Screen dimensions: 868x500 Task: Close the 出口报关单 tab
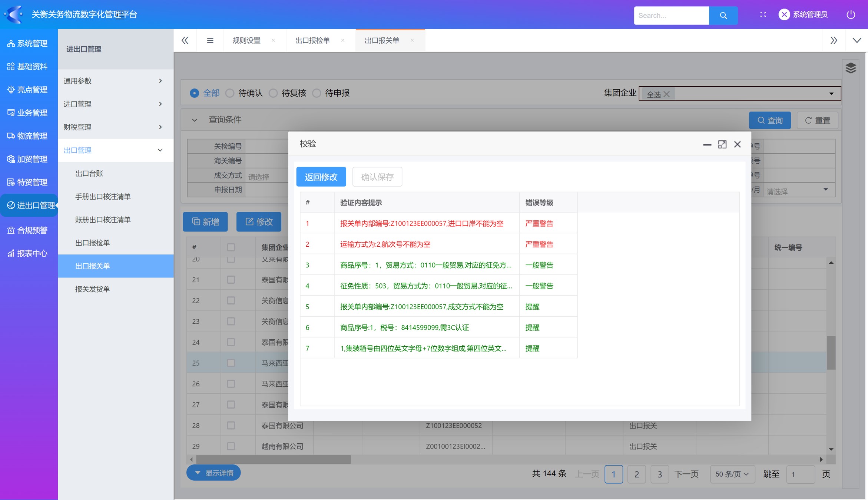412,40
